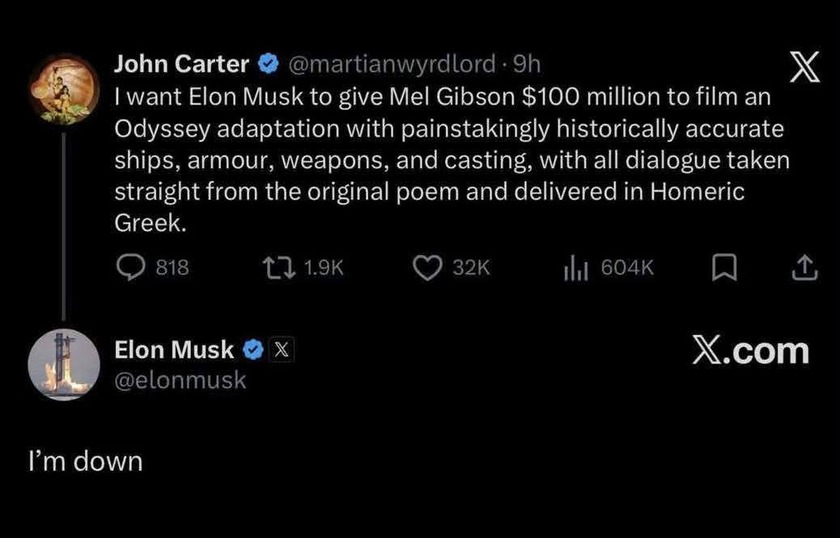Click the 9h timestamp
Screen dimensions: 840x538
pyautogui.click(x=527, y=64)
